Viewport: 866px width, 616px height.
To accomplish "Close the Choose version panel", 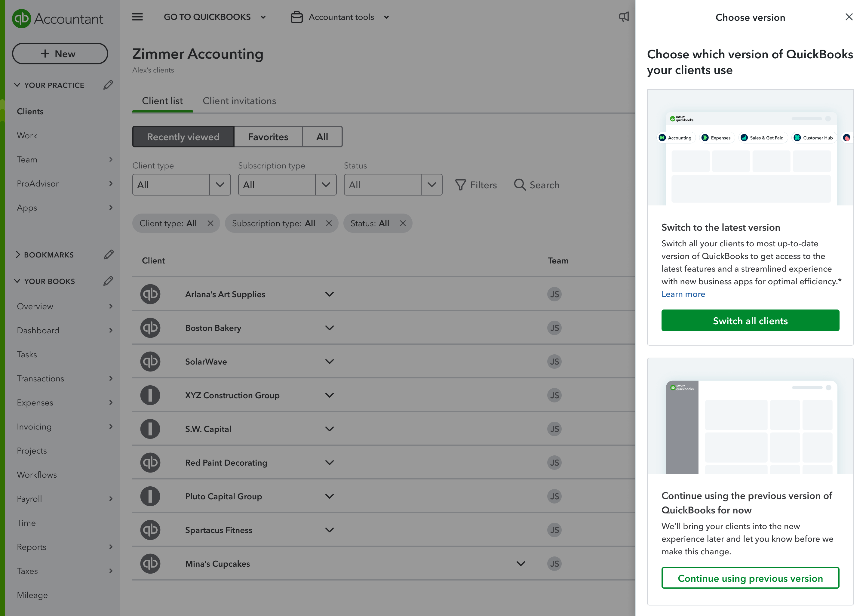I will point(849,17).
